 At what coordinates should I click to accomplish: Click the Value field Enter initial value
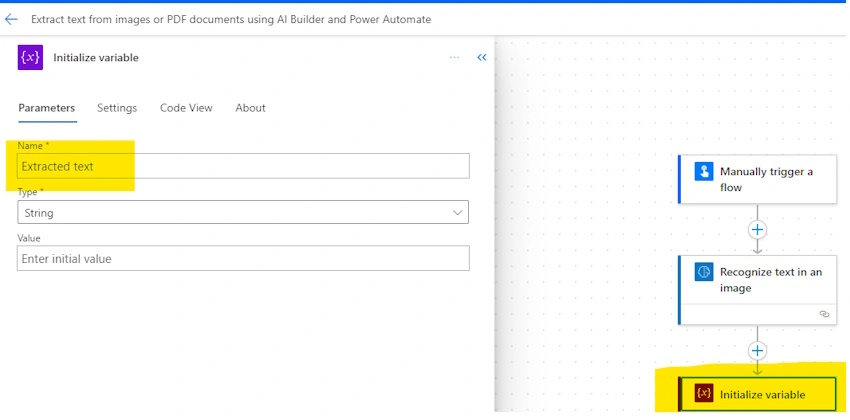pyautogui.click(x=243, y=259)
